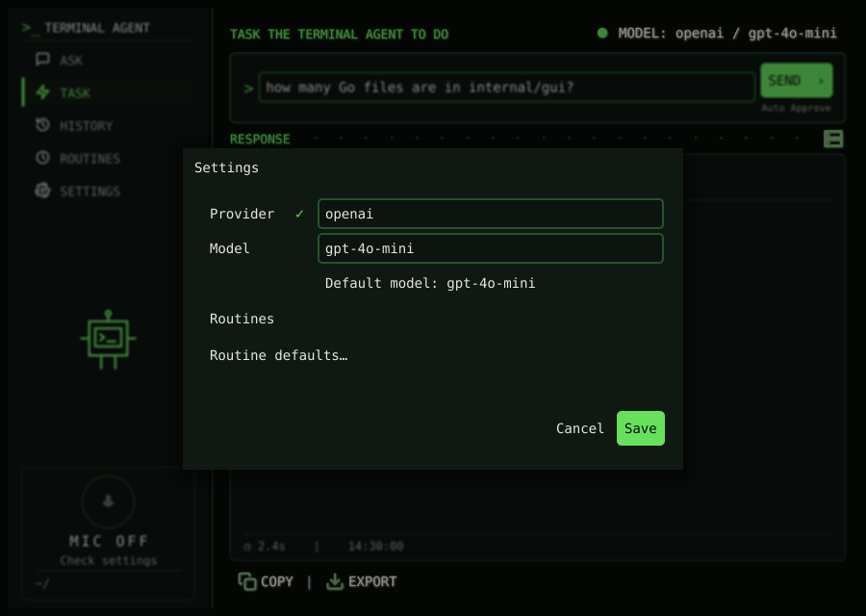This screenshot has width=866, height=616.
Task: Click Check settings under Mic Off
Action: coord(108,561)
